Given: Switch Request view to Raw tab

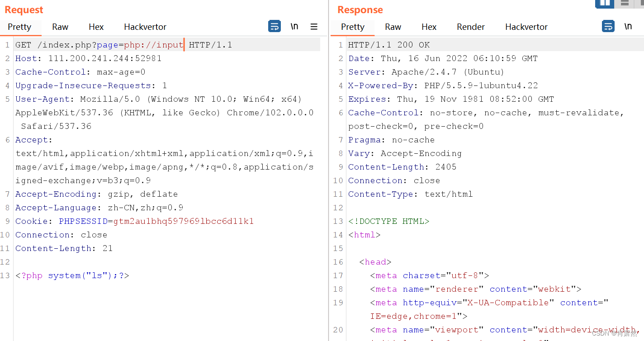Looking at the screenshot, I should (x=60, y=27).
